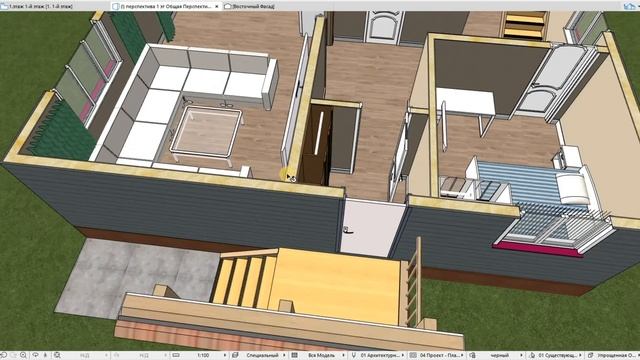
Task: Click the zoom magnifier icon in the status bar
Action: (x=24, y=355)
